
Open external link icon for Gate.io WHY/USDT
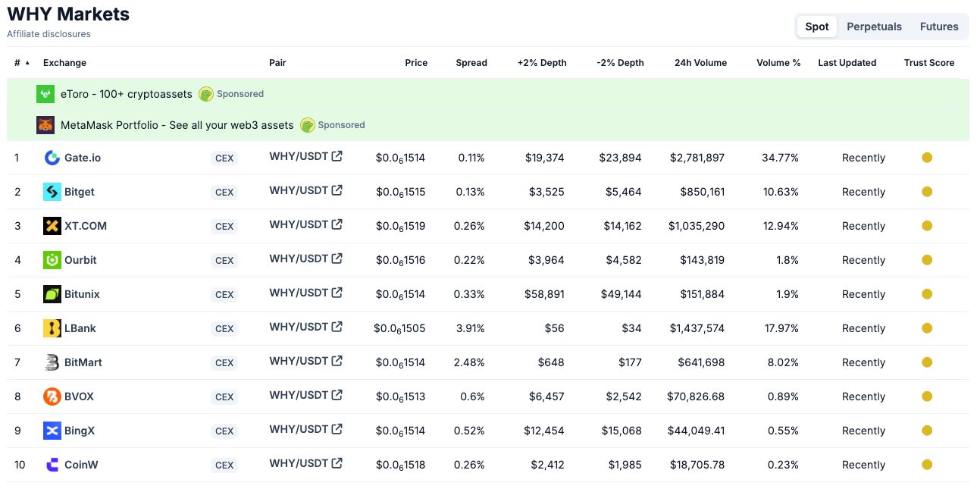click(x=337, y=156)
